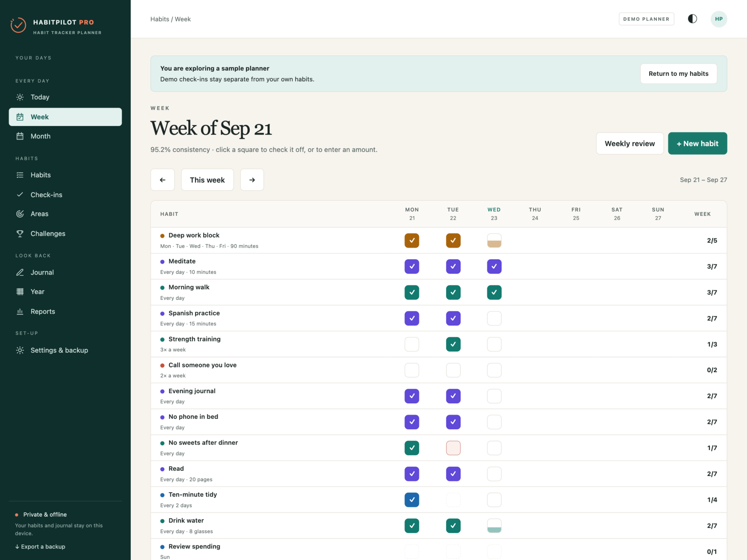Uncheck Deep work block on Monday
Screen dimensions: 747x560
(x=412, y=240)
